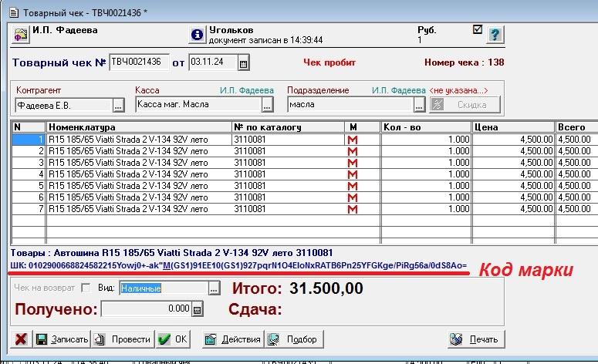
Task: Click the red M mark in first row
Action: (x=354, y=139)
